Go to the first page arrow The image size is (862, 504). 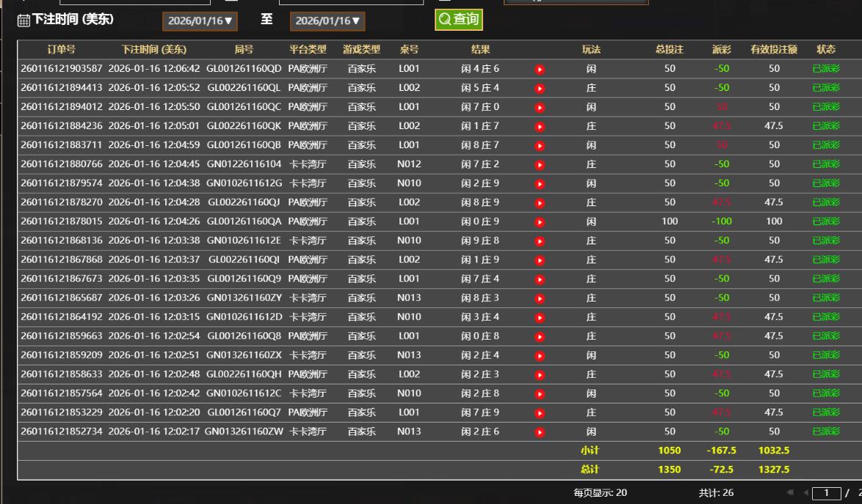tap(790, 493)
